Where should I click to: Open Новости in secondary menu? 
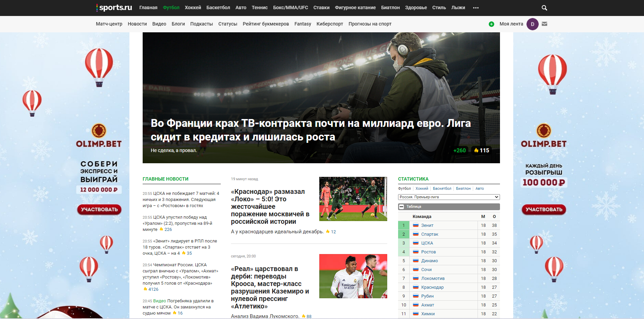pos(137,24)
